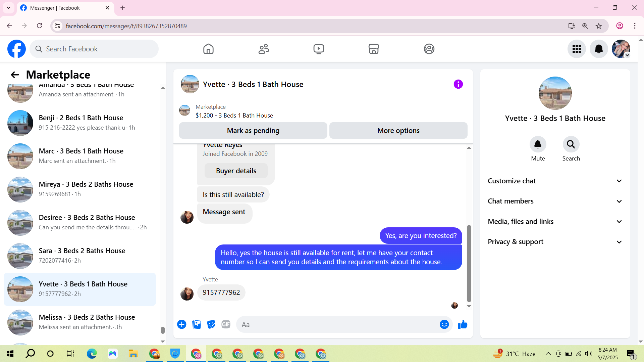Open the browser zoom icon

click(585, 26)
